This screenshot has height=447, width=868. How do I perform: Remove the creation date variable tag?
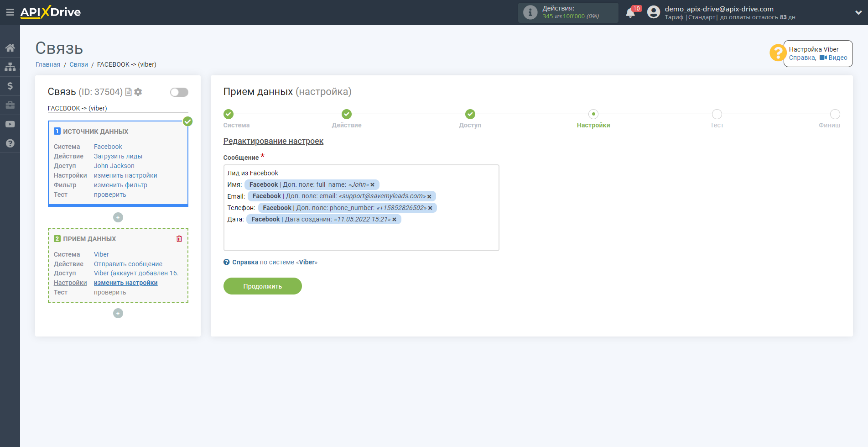(395, 220)
